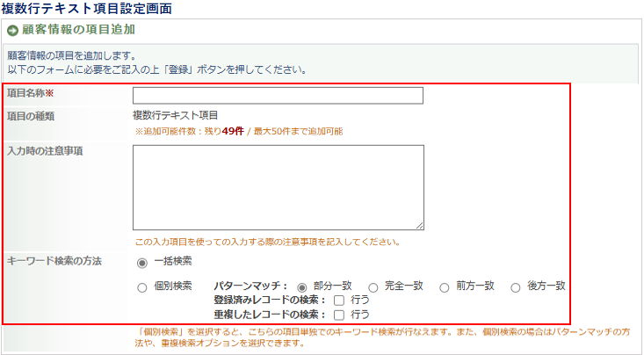
Task: Click the 最大50件まで追加可能 note text
Action: tap(298, 132)
